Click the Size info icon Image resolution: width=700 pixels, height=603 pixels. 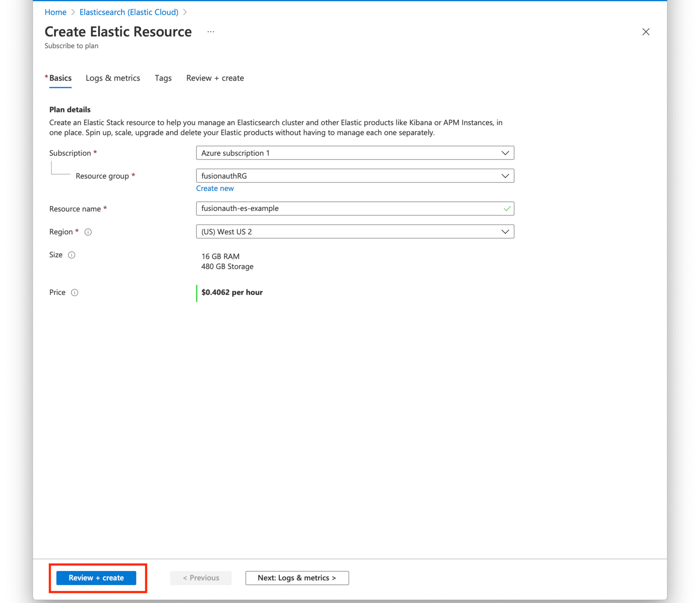(x=72, y=255)
